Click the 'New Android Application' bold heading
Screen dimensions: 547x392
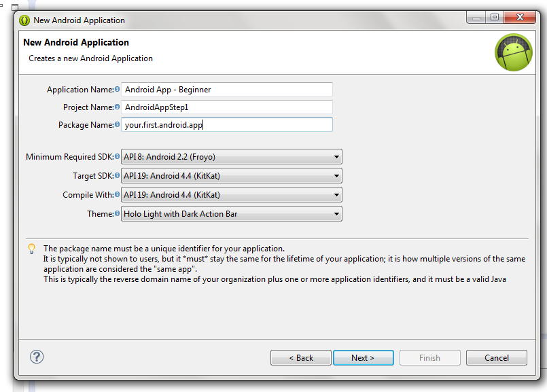point(76,42)
